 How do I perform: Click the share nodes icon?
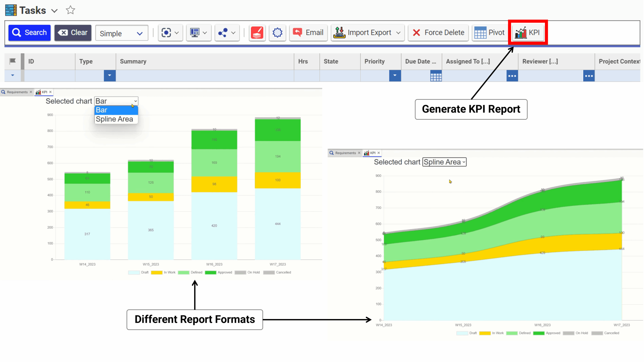(223, 33)
